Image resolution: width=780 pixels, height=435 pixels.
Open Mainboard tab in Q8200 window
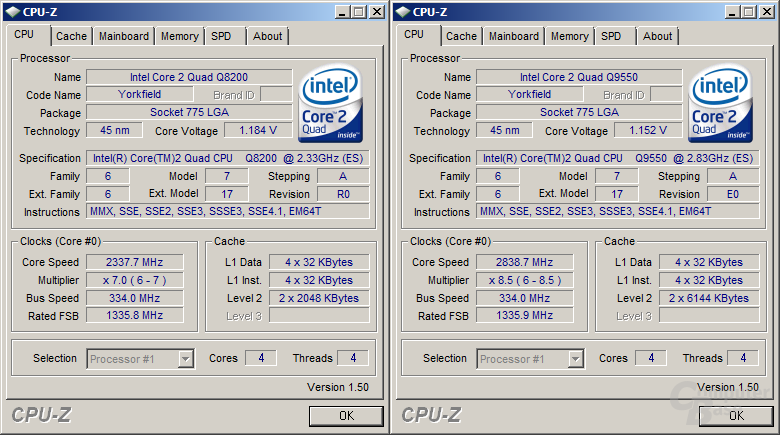(124, 36)
